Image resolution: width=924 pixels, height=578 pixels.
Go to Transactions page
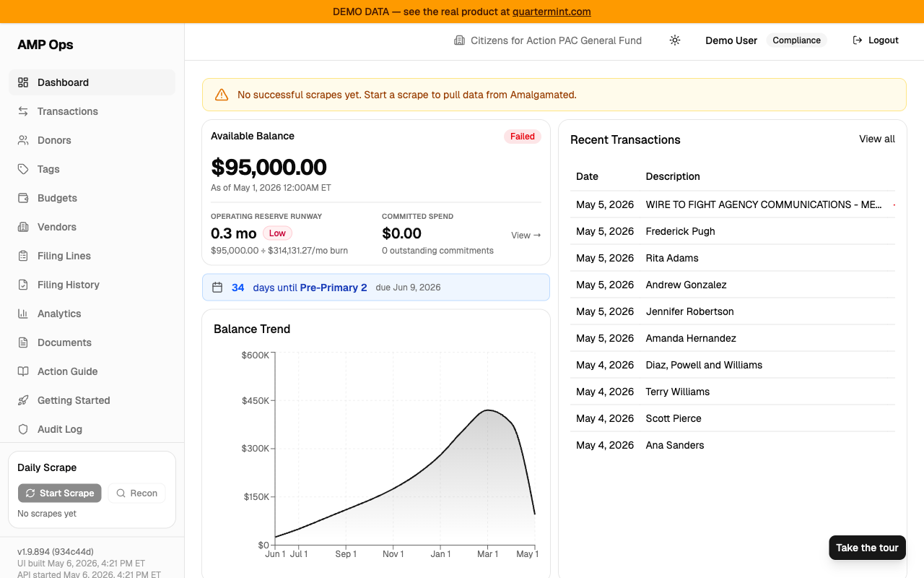click(x=92, y=111)
